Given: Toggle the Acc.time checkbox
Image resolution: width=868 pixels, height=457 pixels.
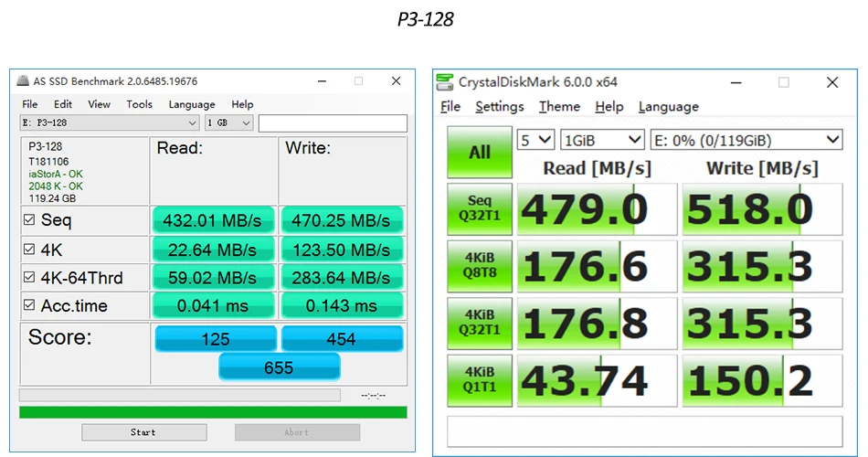Looking at the screenshot, I should [29, 305].
